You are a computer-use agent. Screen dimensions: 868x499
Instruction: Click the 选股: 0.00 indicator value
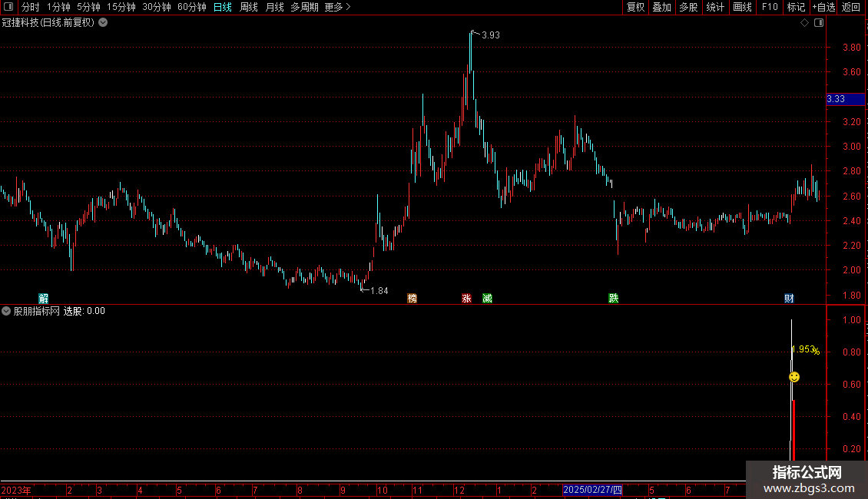coord(84,311)
